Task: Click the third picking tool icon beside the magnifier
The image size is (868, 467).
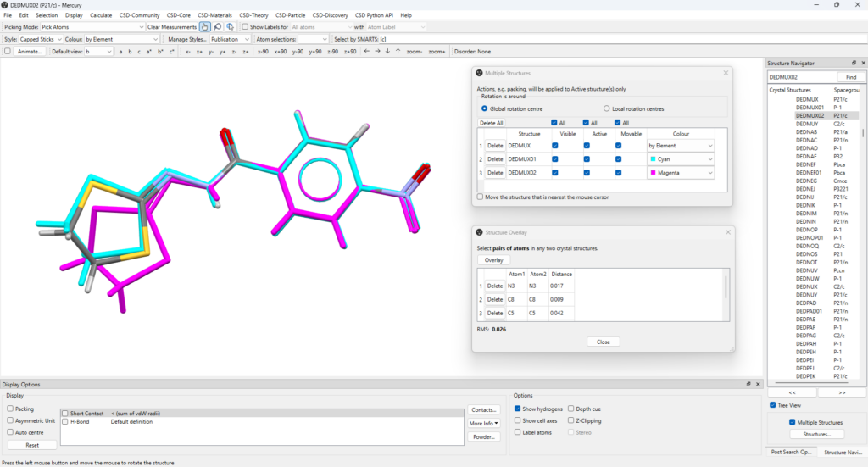Action: (230, 27)
